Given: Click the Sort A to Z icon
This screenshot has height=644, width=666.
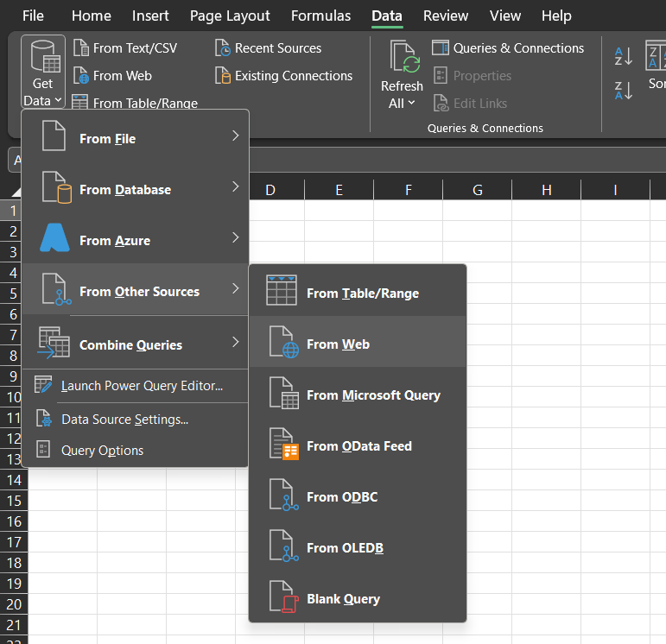Looking at the screenshot, I should click(624, 56).
